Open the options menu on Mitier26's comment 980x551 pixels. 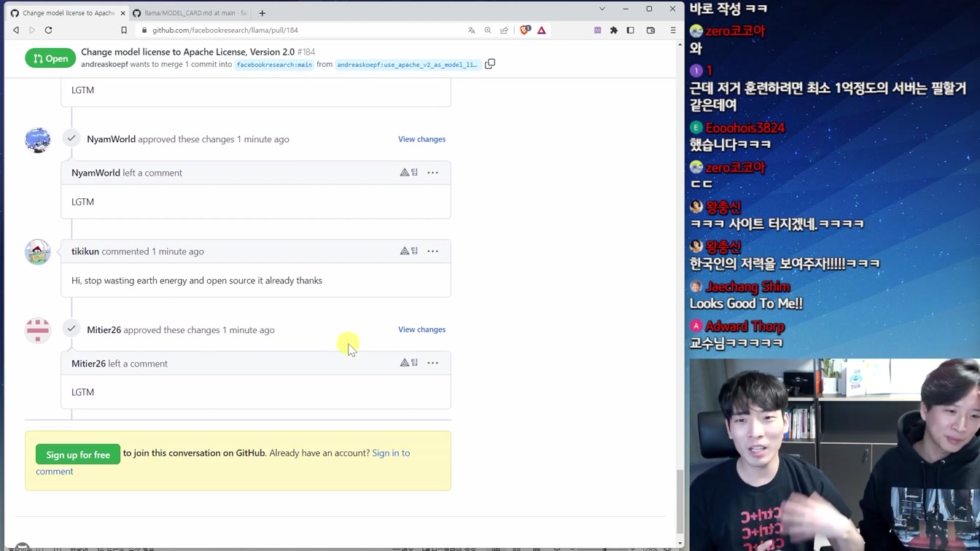click(433, 363)
